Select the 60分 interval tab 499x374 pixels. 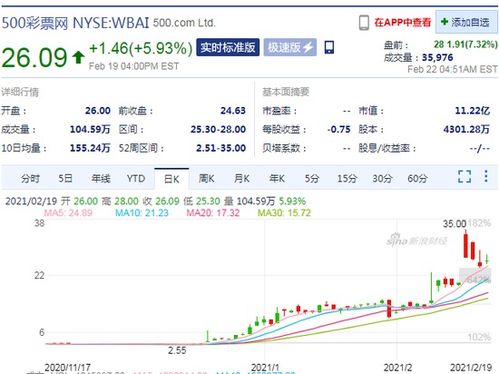[x=417, y=179]
